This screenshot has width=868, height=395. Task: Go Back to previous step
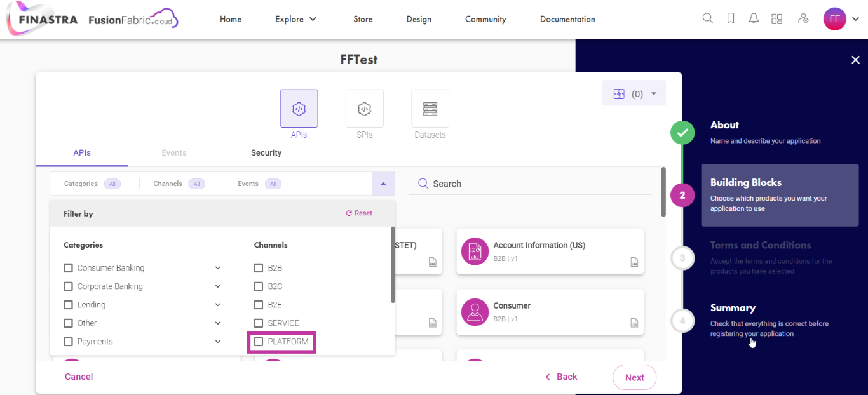pyautogui.click(x=561, y=377)
